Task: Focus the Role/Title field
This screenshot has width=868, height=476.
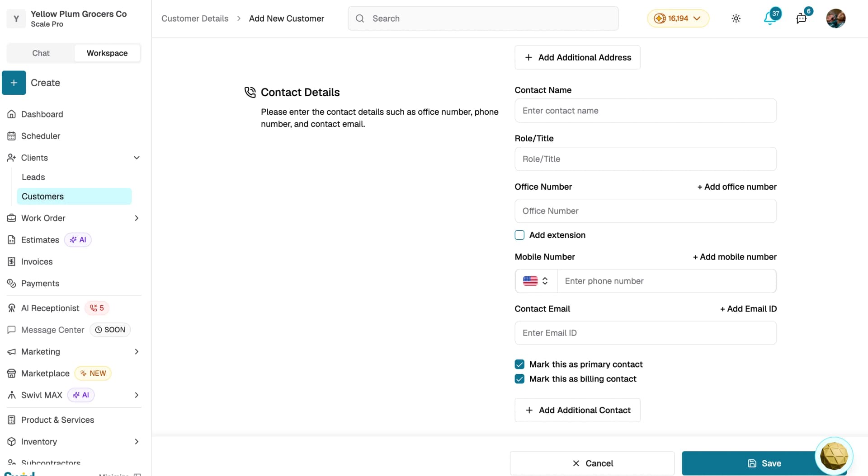Action: pyautogui.click(x=646, y=159)
